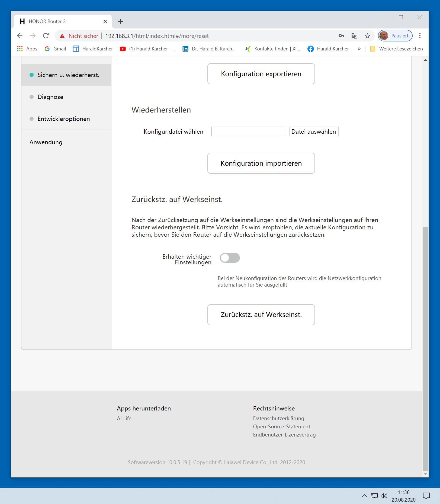Open the Weitere Lesezeichen folder

point(396,49)
